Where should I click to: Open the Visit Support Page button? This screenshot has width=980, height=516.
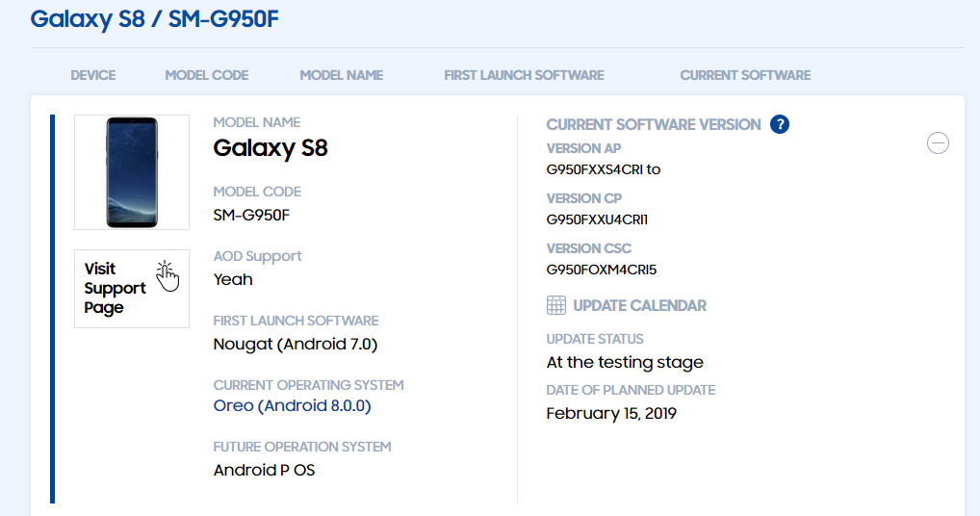point(132,289)
